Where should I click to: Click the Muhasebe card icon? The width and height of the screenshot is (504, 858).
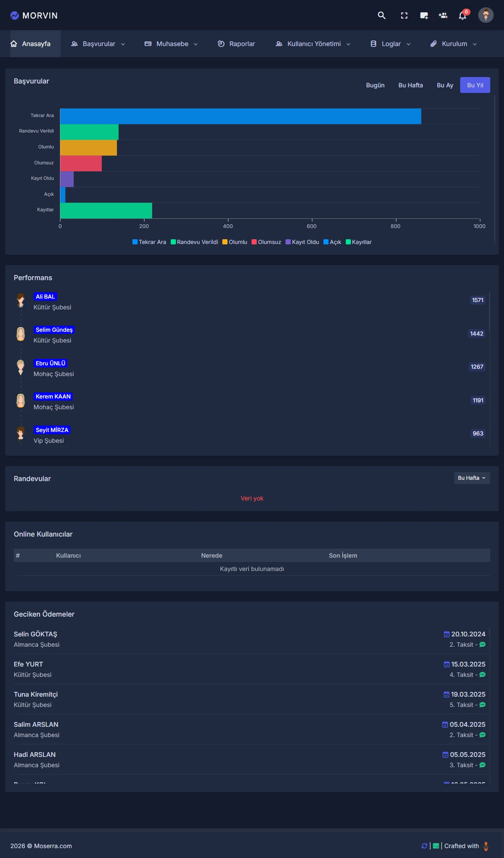(148, 44)
